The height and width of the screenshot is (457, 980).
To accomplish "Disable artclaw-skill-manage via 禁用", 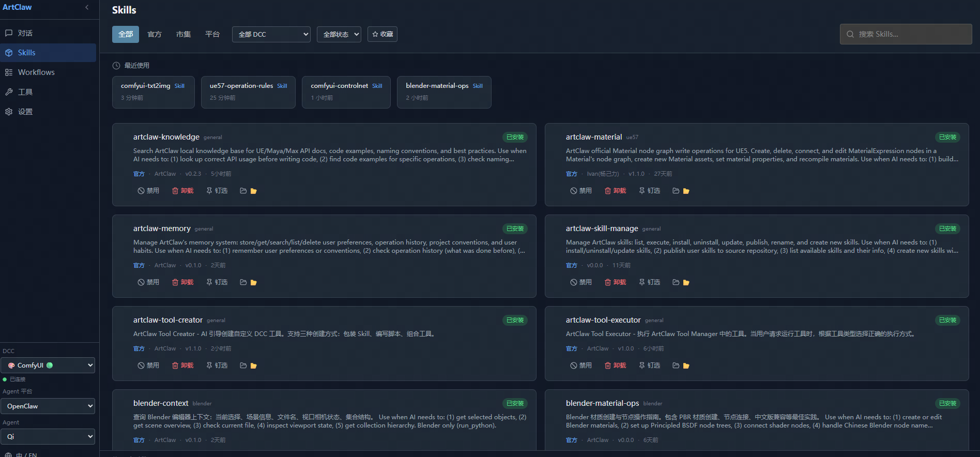I will [581, 282].
